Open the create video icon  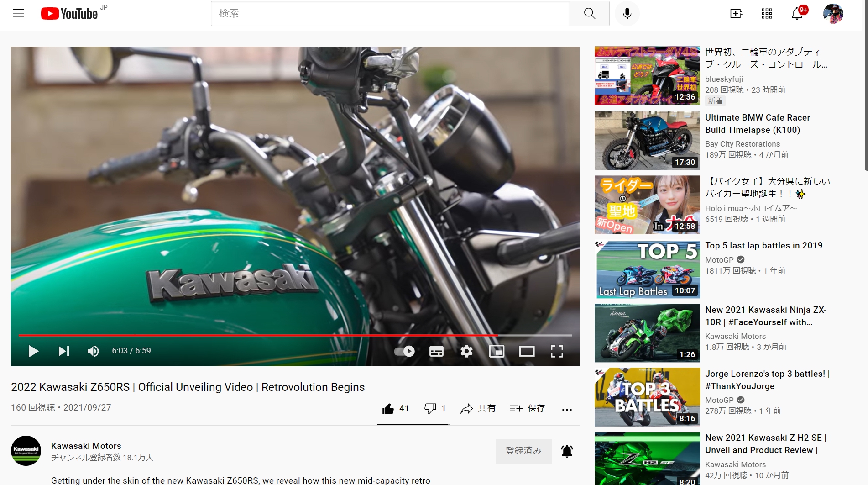pyautogui.click(x=737, y=13)
